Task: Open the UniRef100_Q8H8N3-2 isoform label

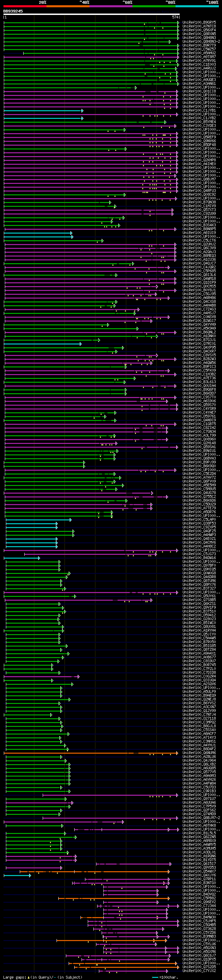Action: [x=202, y=41]
